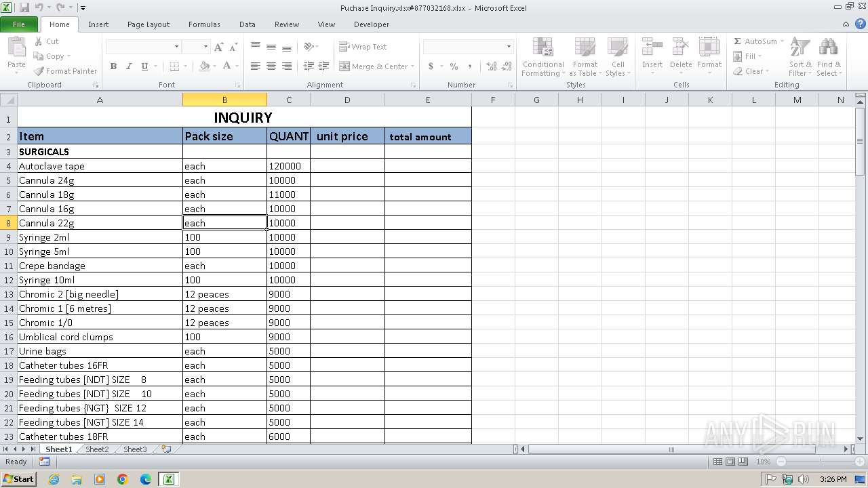Open the Clear dropdown in Editing group

tap(751, 71)
